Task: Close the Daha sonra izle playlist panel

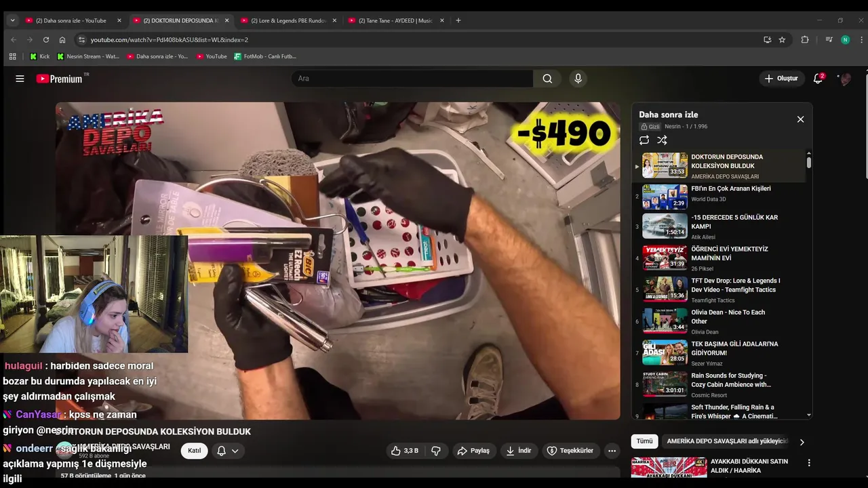Action: coord(800,119)
